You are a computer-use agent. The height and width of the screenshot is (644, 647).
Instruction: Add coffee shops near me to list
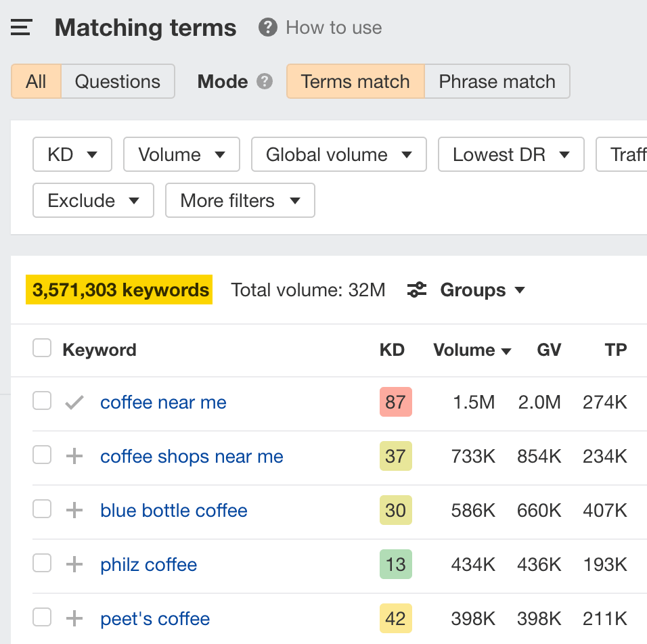click(74, 457)
